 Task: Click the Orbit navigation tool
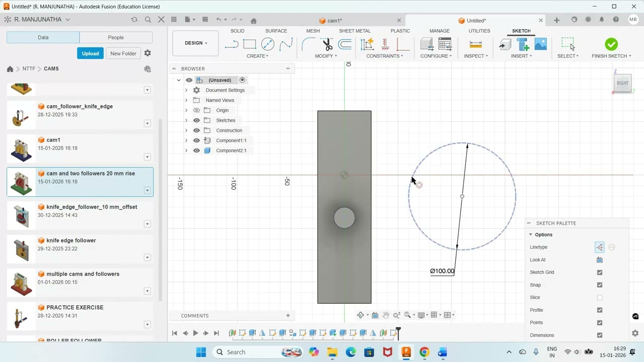coord(361,315)
